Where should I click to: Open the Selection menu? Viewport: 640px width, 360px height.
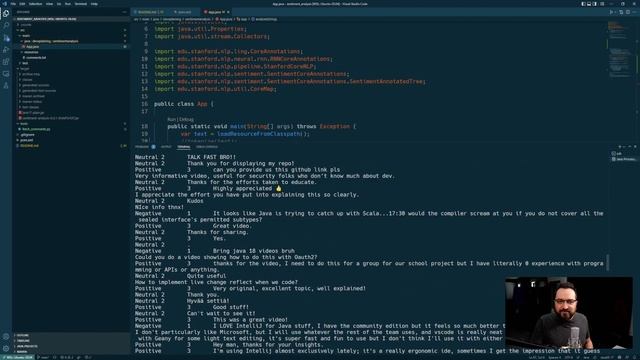[36, 4]
